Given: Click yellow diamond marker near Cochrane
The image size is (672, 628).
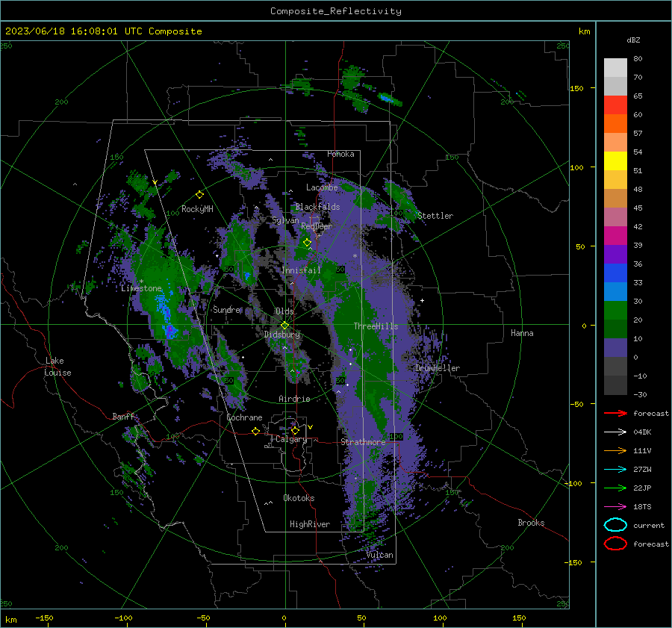Looking at the screenshot, I should [x=256, y=431].
